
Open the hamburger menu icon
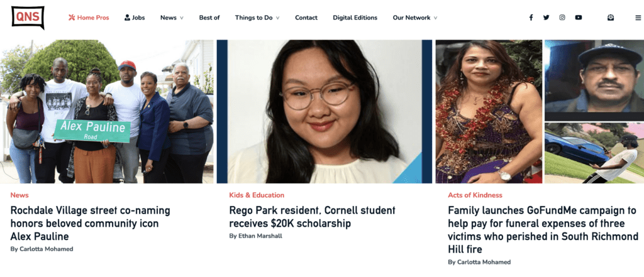(638, 18)
